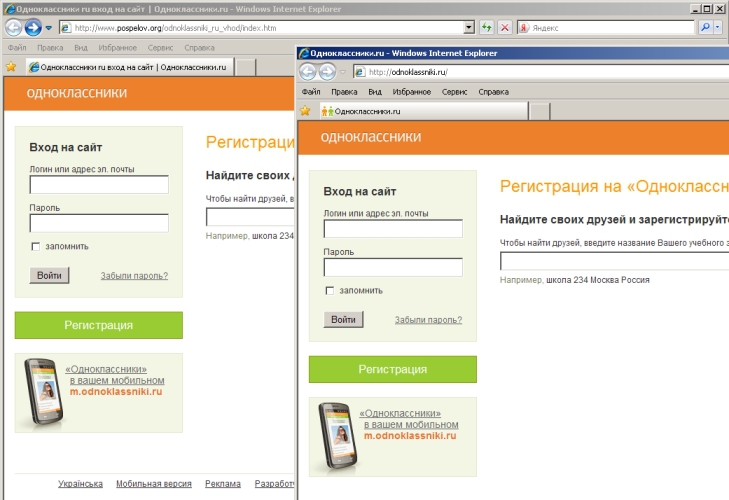The height and width of the screenshot is (500, 729).
Task: Click green Регистрация button in front window
Action: (393, 369)
